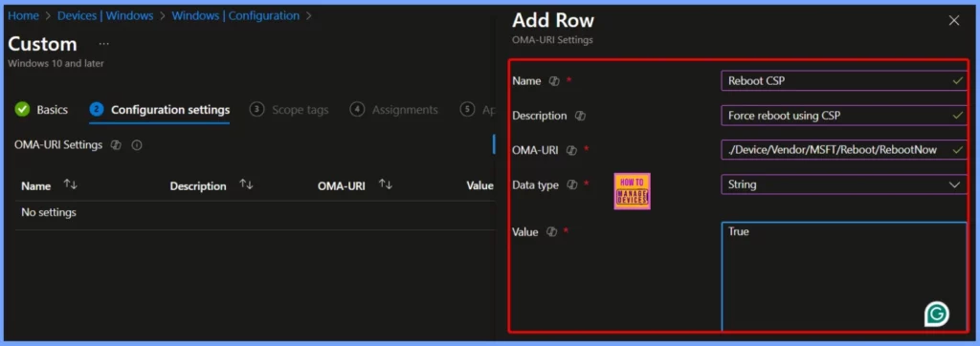The width and height of the screenshot is (980, 346).
Task: Select the Configuration settings step tab
Action: click(x=160, y=110)
